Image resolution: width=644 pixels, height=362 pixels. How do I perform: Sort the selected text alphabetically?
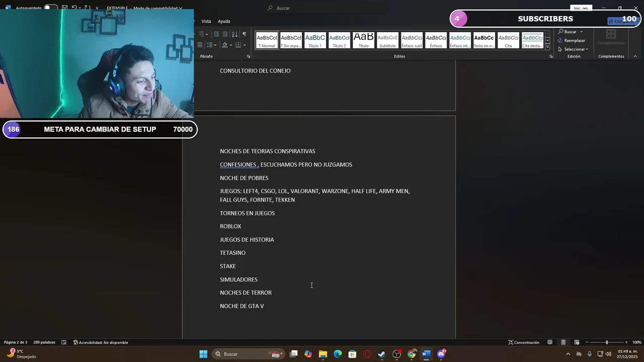[x=234, y=34]
